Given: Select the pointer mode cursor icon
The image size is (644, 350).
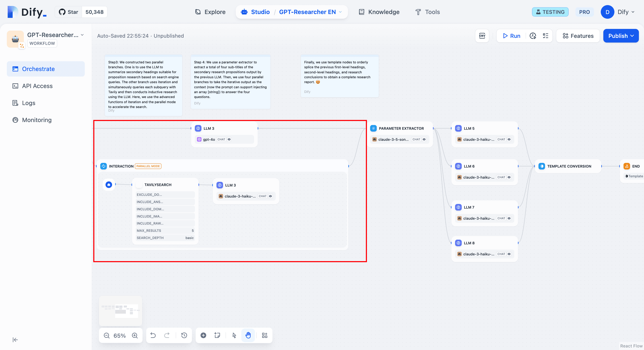Looking at the screenshot, I should pos(234,335).
